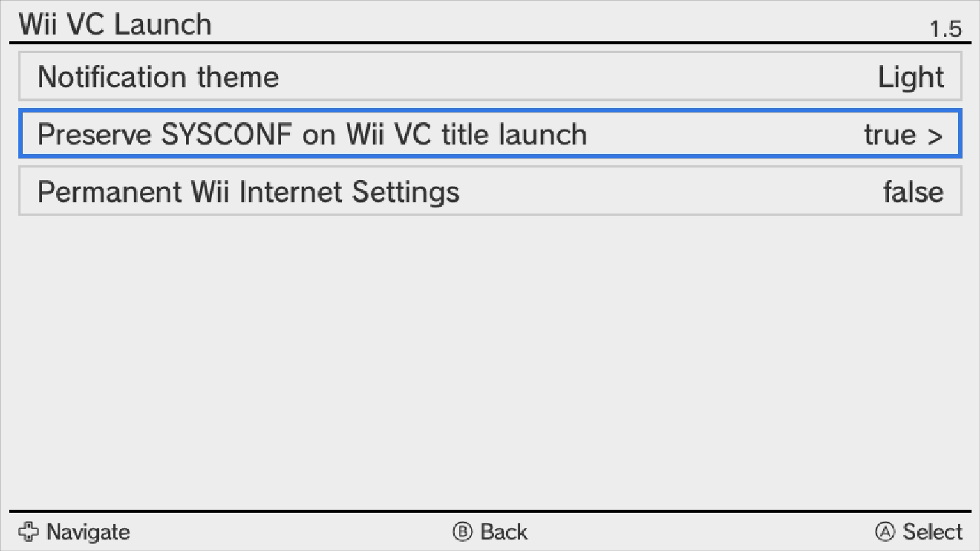Click the D-pad Navigate icon

29,532
